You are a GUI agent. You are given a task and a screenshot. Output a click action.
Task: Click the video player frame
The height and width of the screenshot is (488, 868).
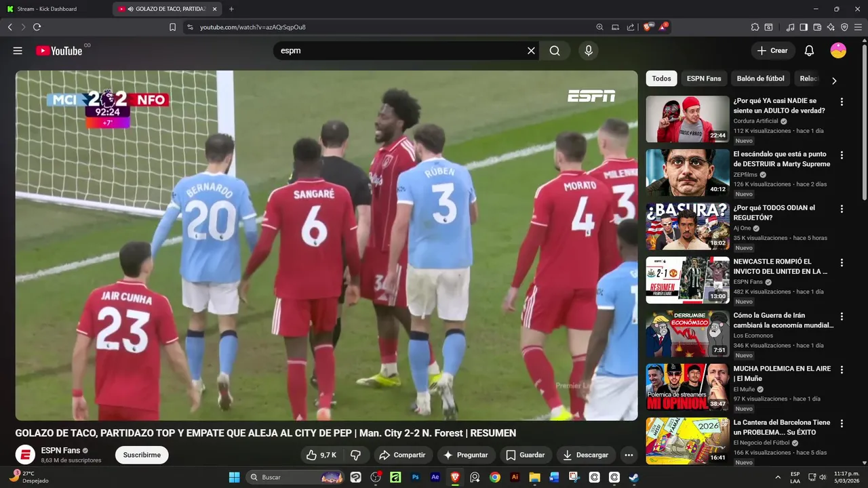tap(326, 245)
